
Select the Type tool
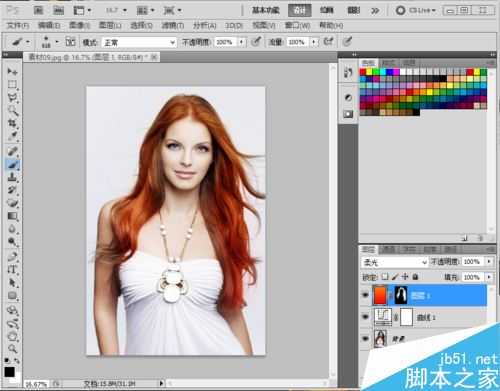pyautogui.click(x=12, y=270)
